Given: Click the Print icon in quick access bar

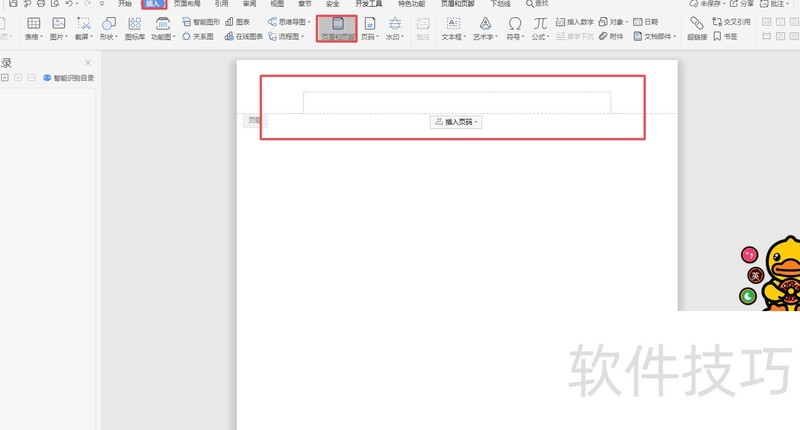Looking at the screenshot, I should [x=41, y=3].
